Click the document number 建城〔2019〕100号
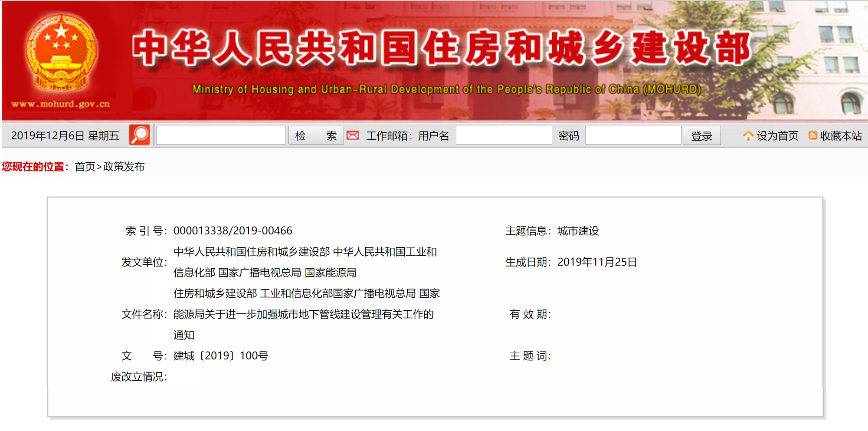This screenshot has height=431, width=868. click(x=221, y=356)
